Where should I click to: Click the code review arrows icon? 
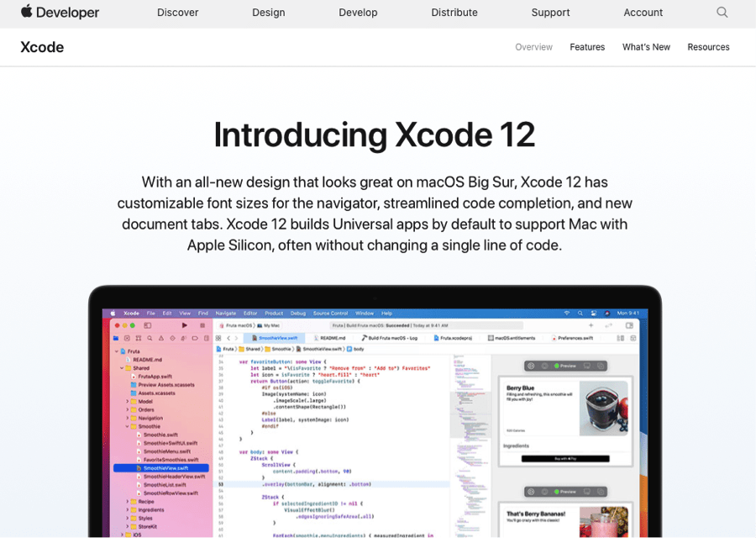tap(608, 325)
